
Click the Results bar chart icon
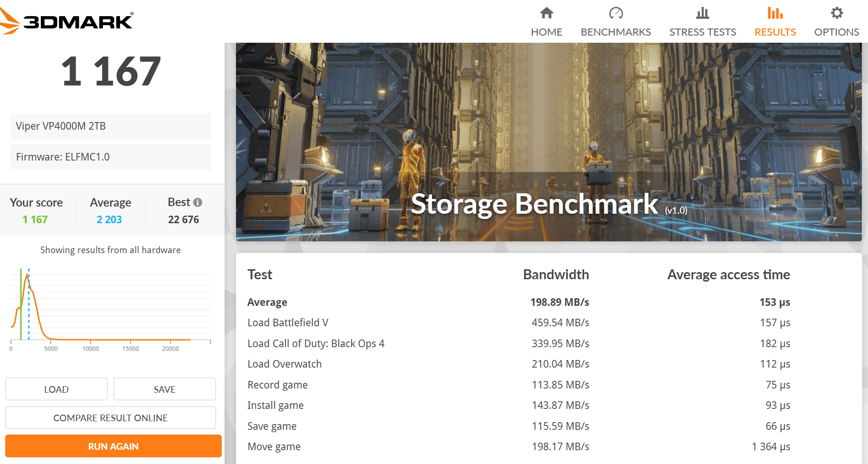click(x=775, y=13)
